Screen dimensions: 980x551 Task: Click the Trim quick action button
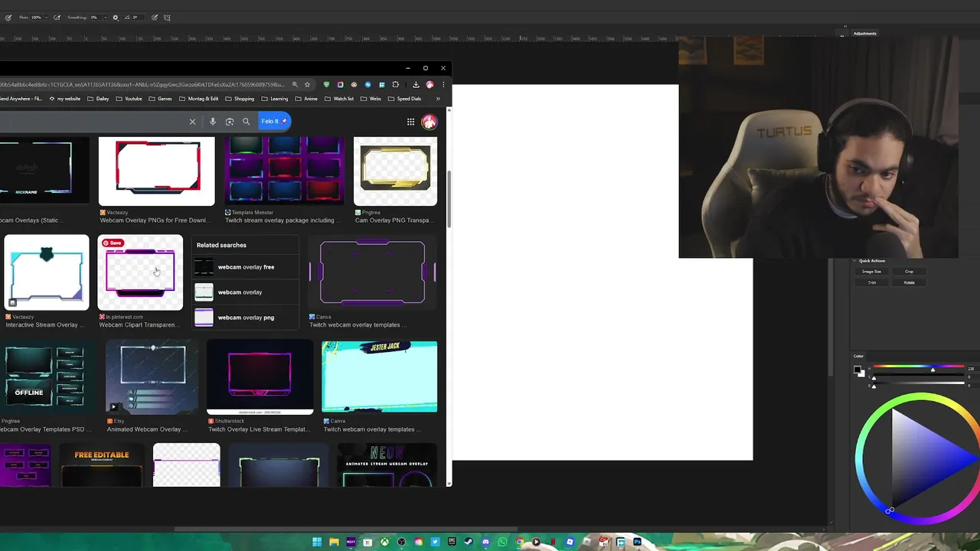871,282
